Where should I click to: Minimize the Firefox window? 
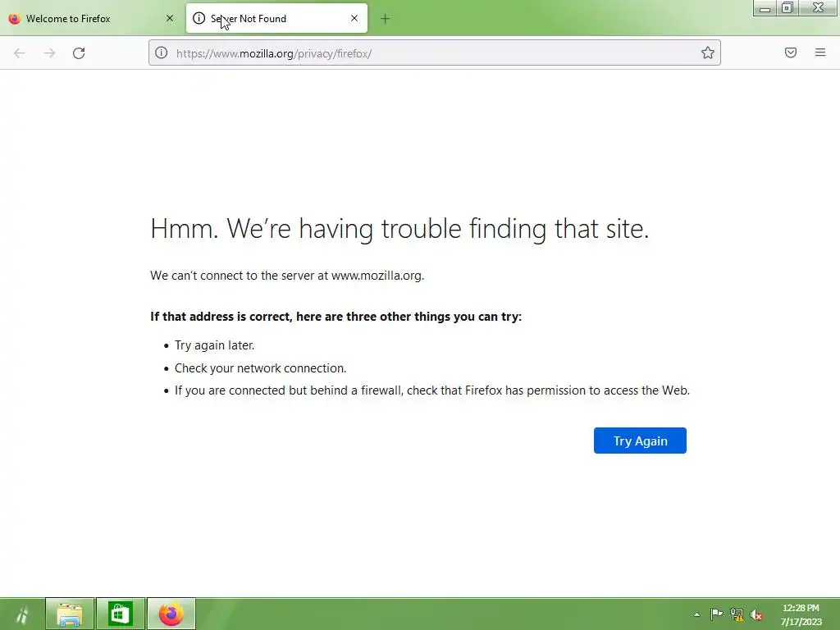tap(765, 8)
